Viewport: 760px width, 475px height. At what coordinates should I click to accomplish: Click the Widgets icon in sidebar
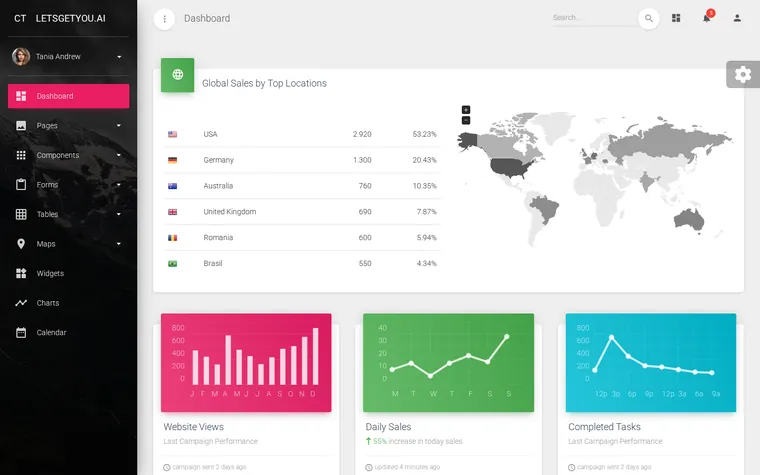click(21, 273)
